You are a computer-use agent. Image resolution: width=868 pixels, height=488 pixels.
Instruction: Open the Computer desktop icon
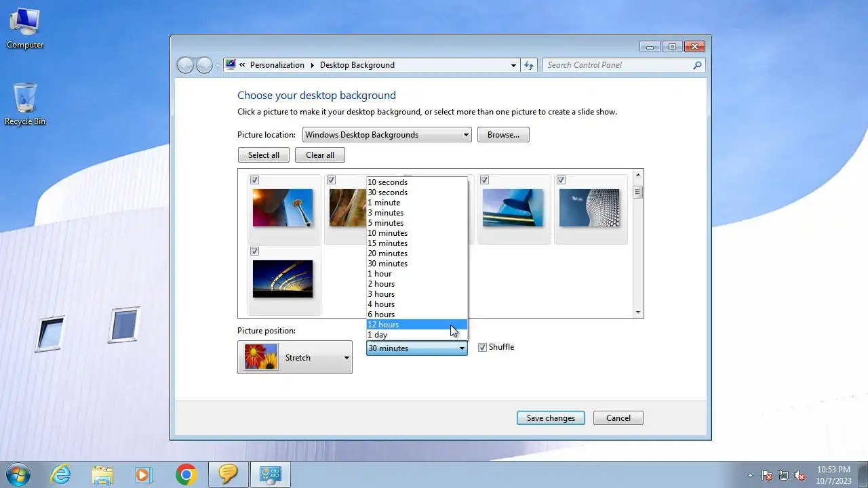point(25,28)
